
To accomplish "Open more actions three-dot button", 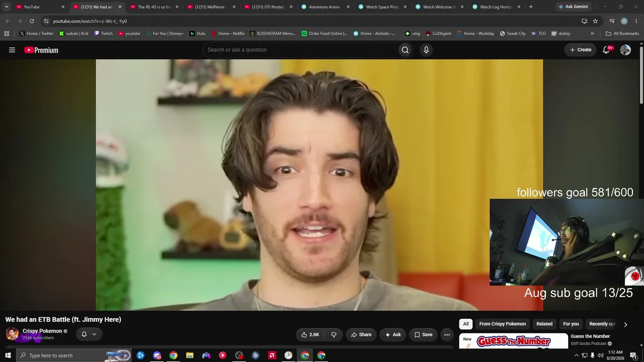I will (x=447, y=334).
